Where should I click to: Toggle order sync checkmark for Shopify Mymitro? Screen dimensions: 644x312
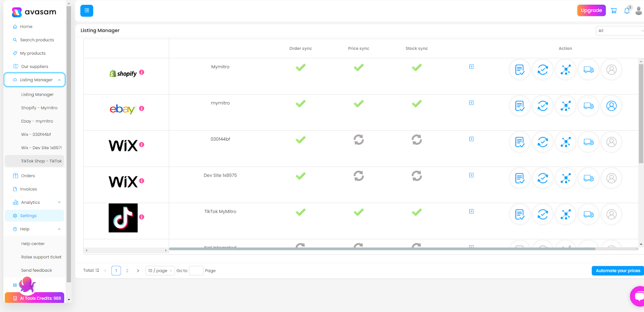click(301, 67)
